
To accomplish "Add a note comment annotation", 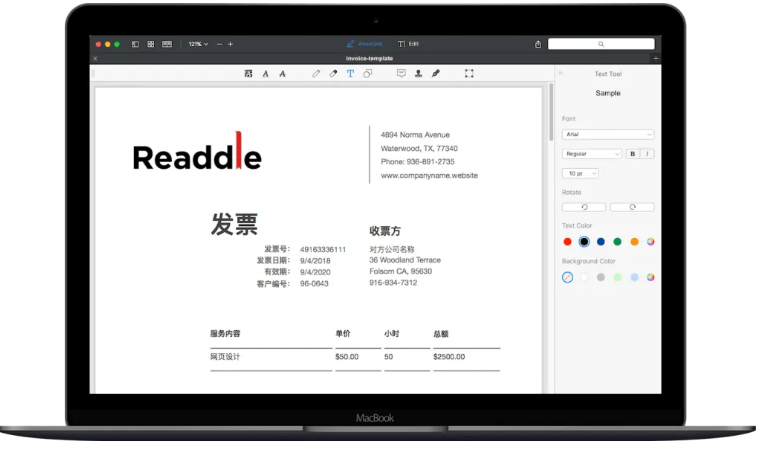I will (x=401, y=74).
